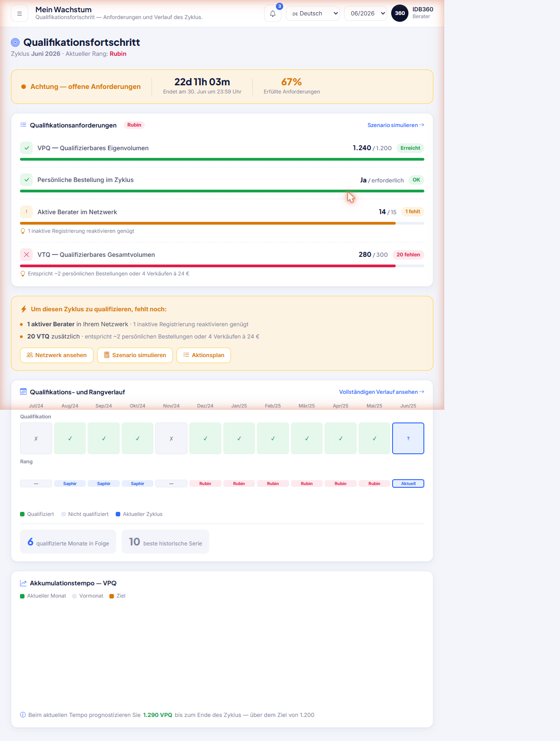Select the Nov/24 qualification cell

coord(171,438)
